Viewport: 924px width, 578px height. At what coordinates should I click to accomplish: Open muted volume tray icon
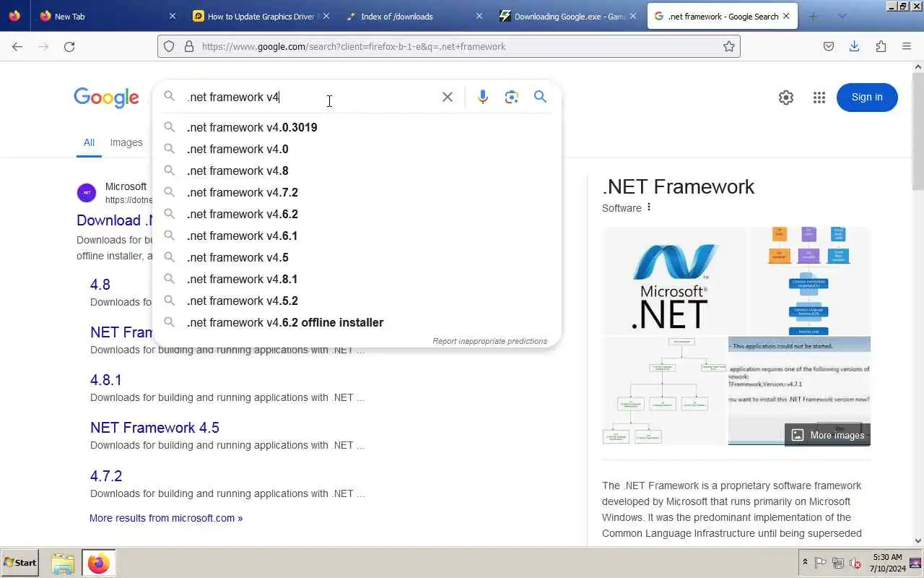coord(855,563)
